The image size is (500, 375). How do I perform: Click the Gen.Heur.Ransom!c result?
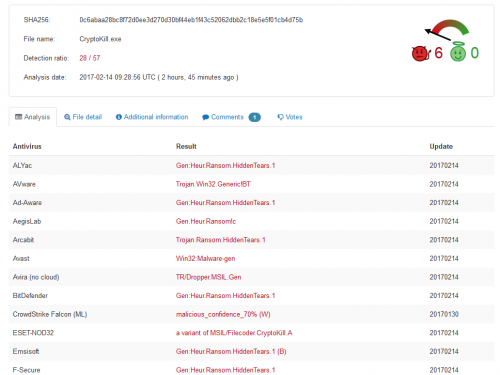[x=206, y=221]
